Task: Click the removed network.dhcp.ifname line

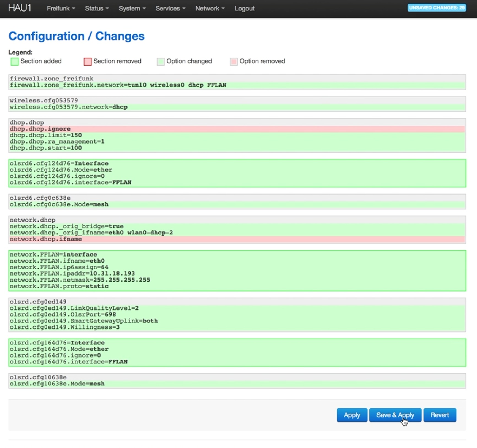Action: 46,239
